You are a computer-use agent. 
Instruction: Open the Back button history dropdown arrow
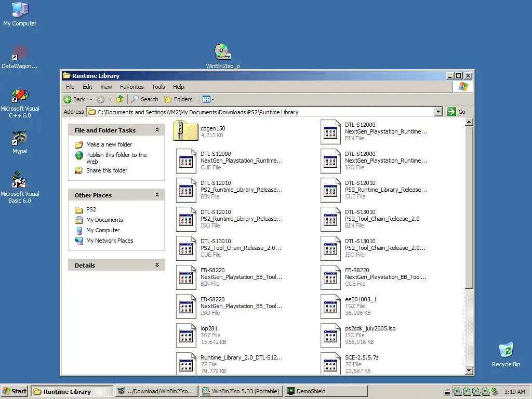click(91, 99)
